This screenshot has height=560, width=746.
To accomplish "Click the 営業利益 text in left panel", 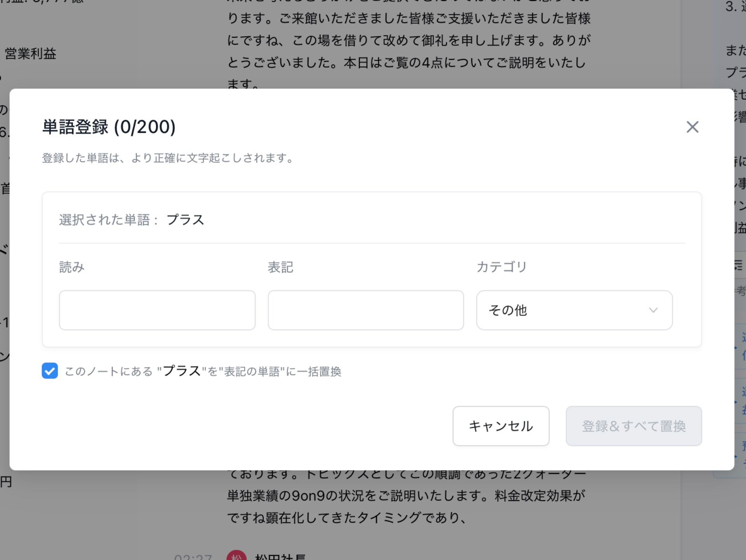I will [x=30, y=54].
